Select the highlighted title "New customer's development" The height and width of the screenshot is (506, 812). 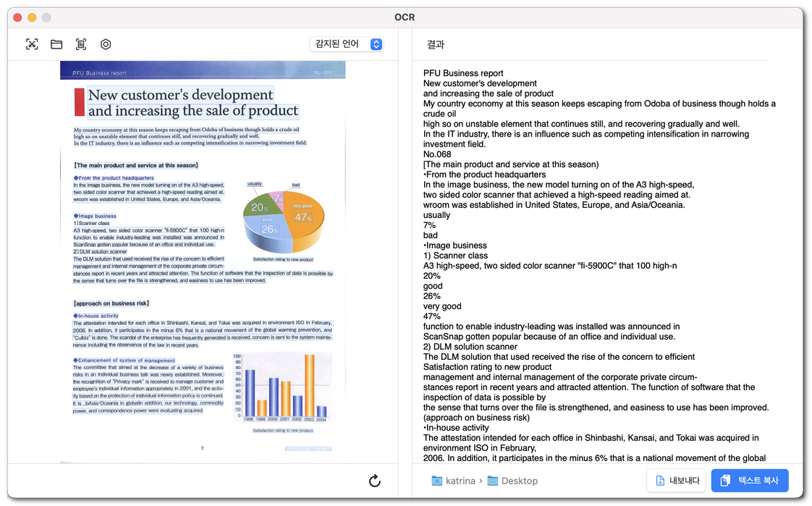(x=180, y=95)
